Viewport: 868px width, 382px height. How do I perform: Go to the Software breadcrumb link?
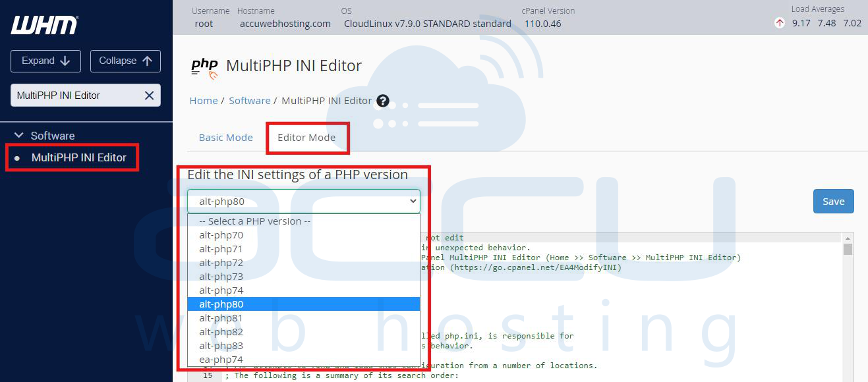click(250, 101)
